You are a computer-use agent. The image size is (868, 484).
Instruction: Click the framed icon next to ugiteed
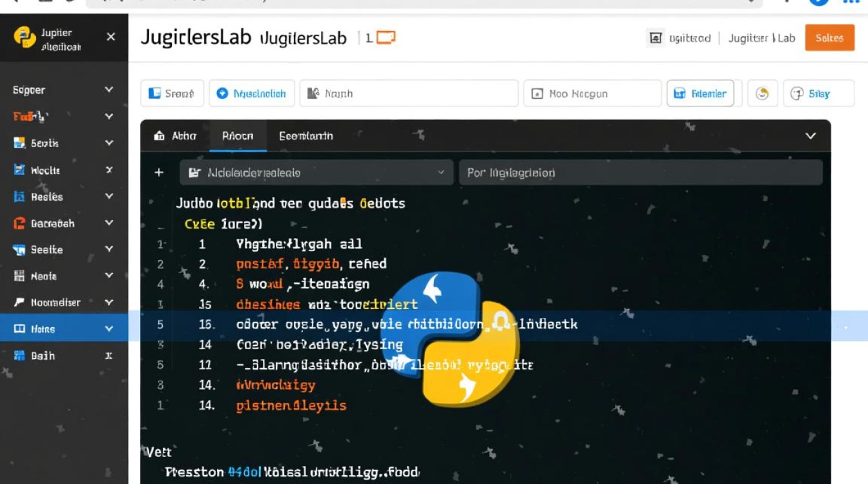click(656, 38)
